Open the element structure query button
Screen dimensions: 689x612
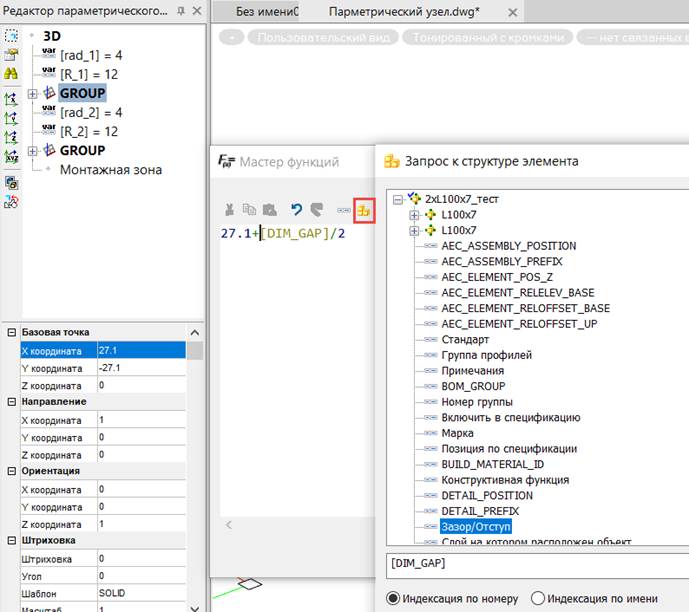click(x=364, y=211)
